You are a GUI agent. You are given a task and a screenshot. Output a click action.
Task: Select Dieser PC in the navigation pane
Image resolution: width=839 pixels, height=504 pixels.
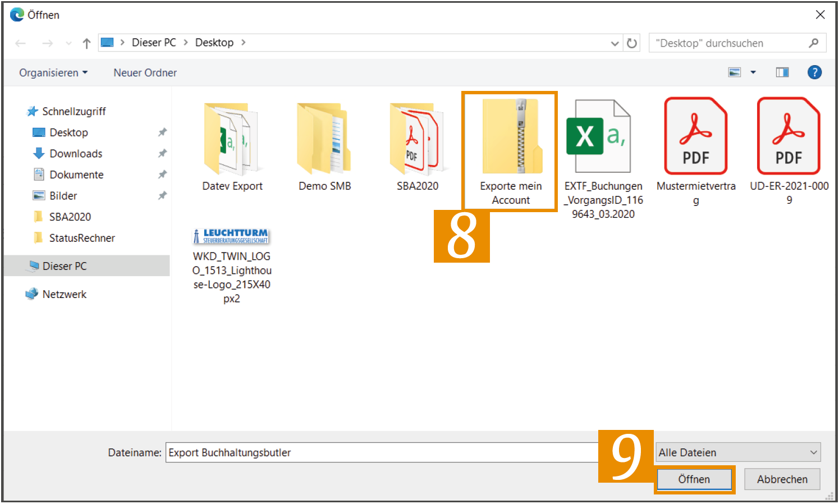[87, 266]
